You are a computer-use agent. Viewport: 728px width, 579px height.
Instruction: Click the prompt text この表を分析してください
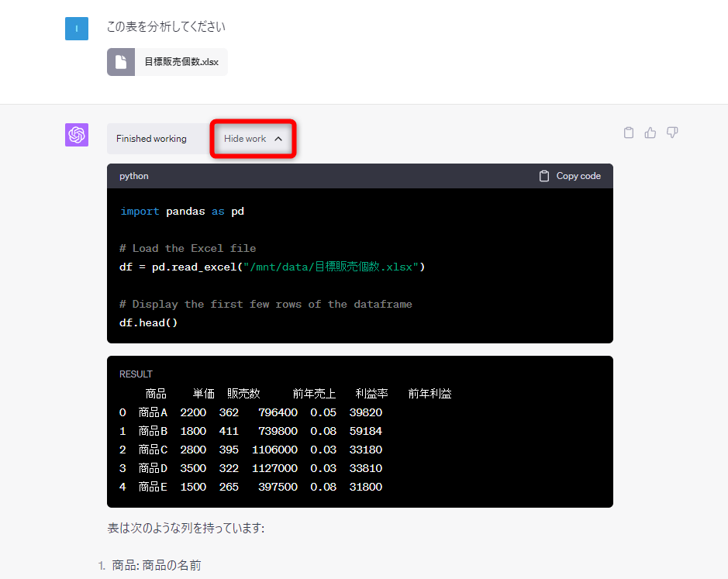coord(167,26)
